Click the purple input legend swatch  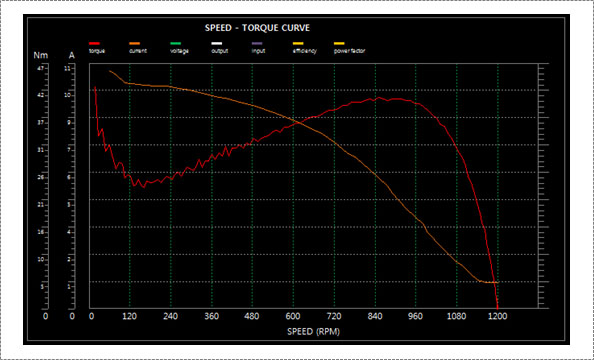coord(257,44)
